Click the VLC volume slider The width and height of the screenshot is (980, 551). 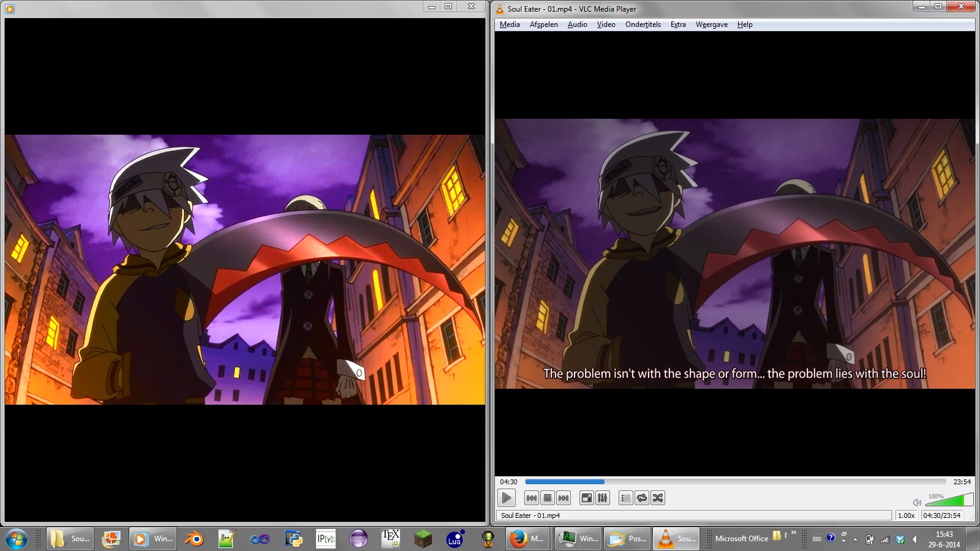coord(948,500)
